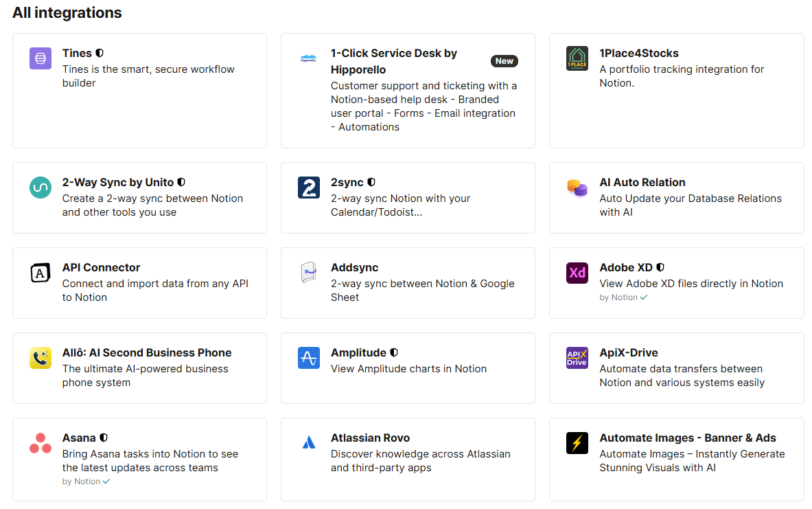Click the Hipporello logo icon
812x509 pixels.
(x=309, y=58)
